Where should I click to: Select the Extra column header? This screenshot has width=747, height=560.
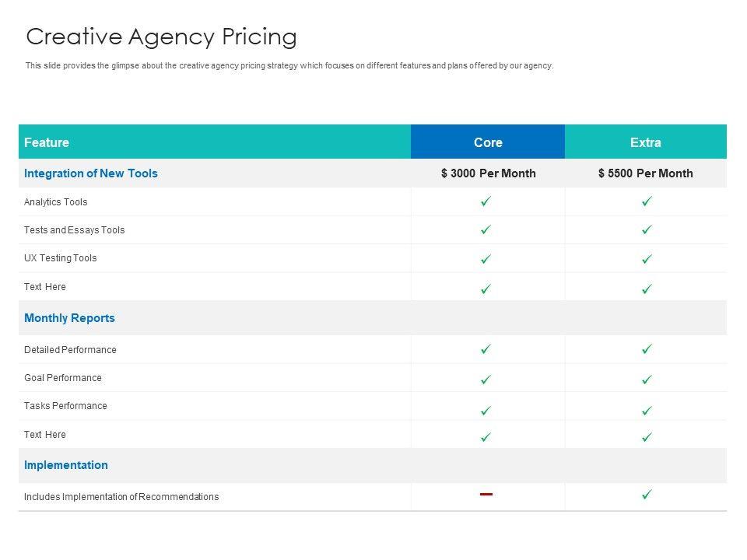point(646,142)
